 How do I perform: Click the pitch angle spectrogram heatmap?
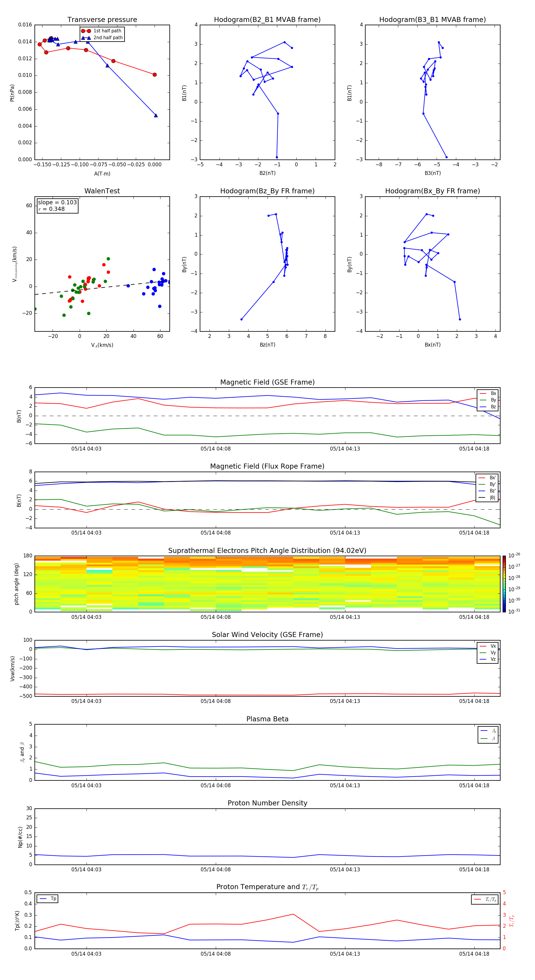click(x=267, y=584)
